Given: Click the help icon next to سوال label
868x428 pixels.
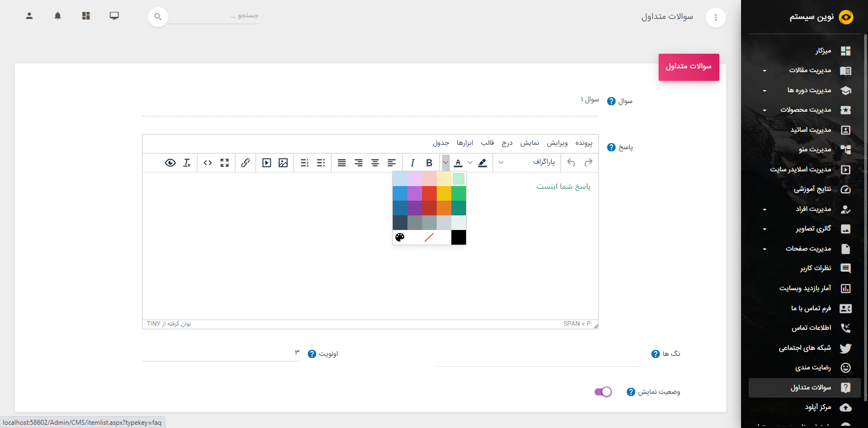Looking at the screenshot, I should coord(611,101).
